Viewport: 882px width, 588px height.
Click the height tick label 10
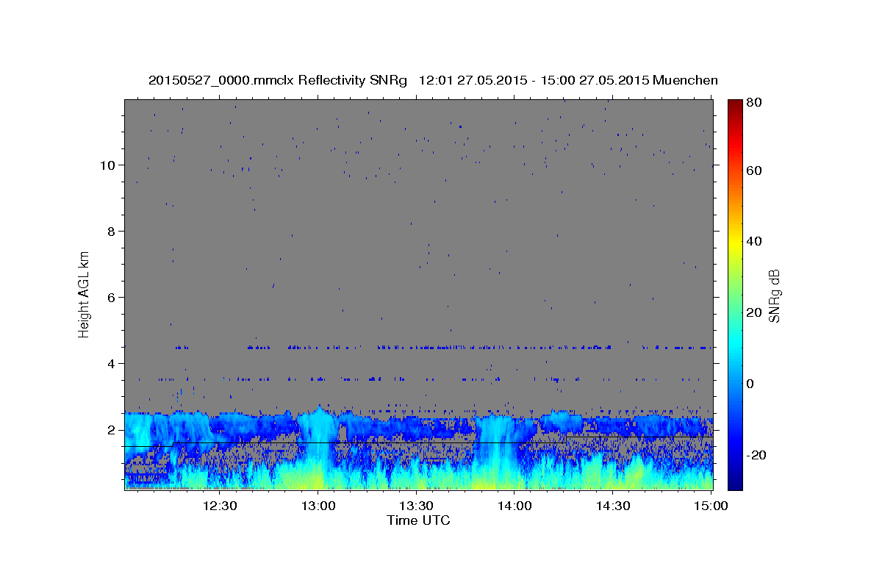[107, 165]
